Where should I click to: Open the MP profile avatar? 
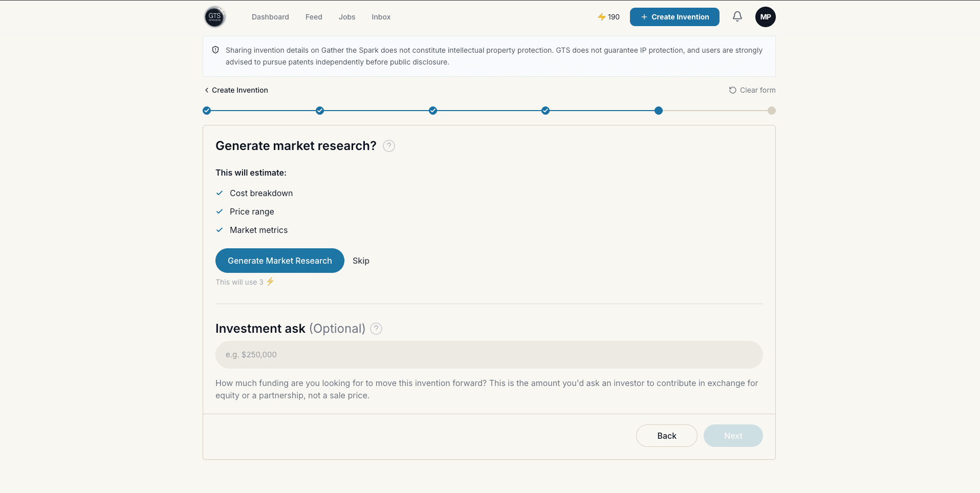pos(766,17)
